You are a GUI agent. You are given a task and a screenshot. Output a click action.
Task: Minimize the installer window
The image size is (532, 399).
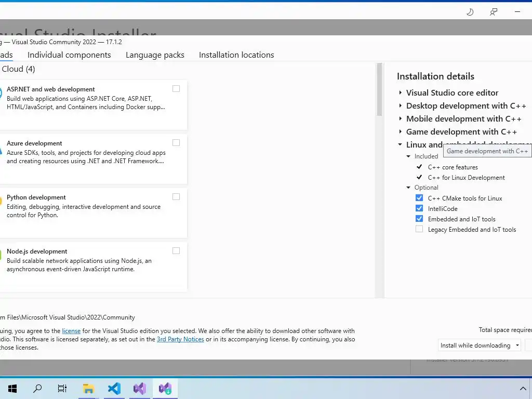click(517, 12)
